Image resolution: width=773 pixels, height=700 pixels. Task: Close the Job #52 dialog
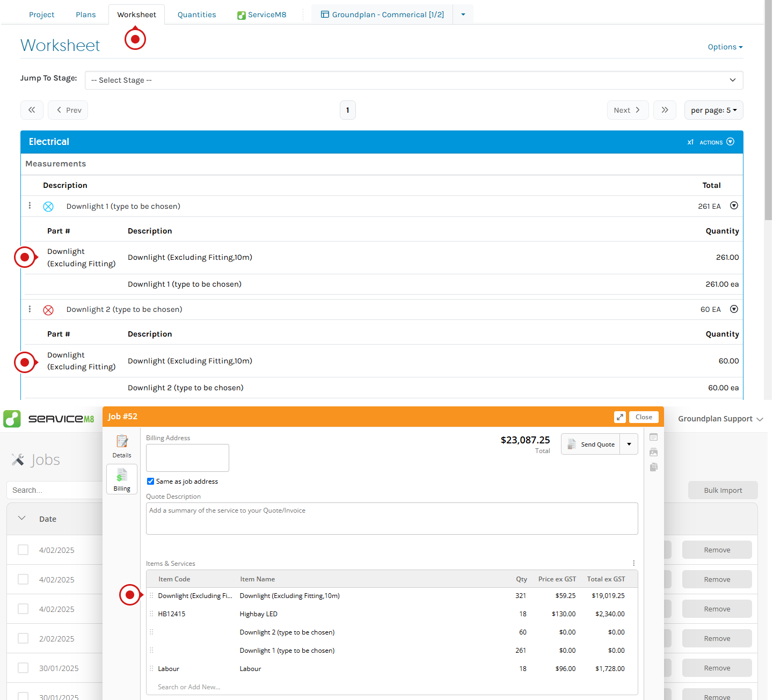[644, 417]
